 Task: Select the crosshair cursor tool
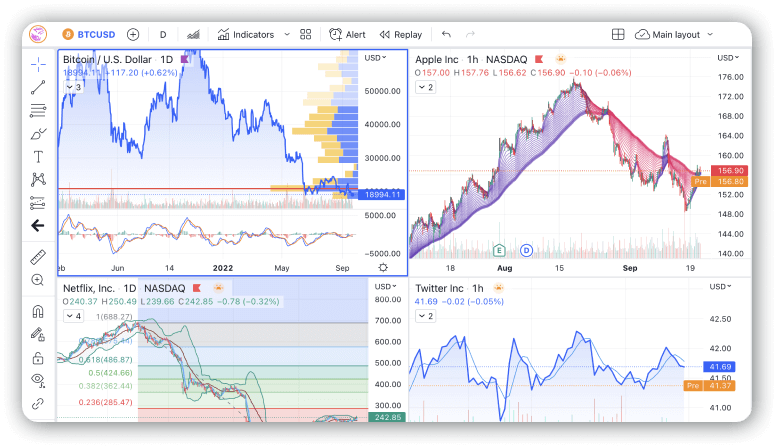pos(38,64)
